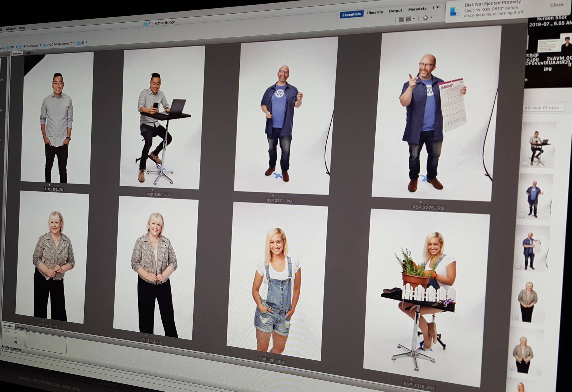Click the scroll-up arrow in left panel
572x392 pixels.
click(x=8, y=58)
